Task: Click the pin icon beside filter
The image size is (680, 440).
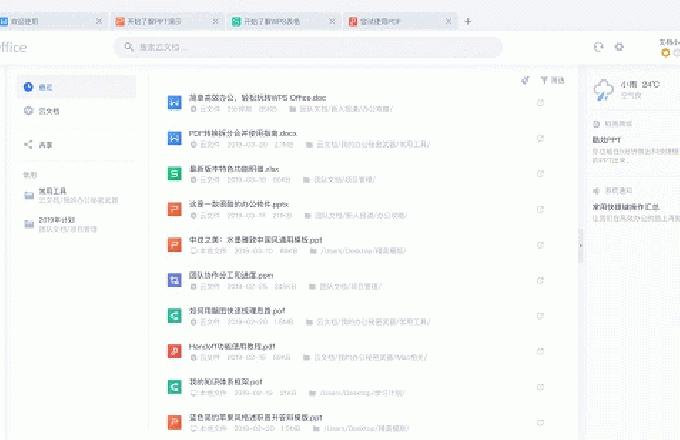Action: point(525,80)
